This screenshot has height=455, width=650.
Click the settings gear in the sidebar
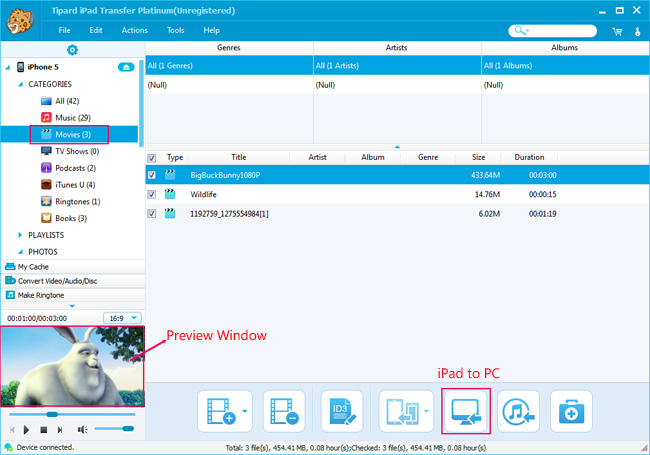(x=73, y=50)
